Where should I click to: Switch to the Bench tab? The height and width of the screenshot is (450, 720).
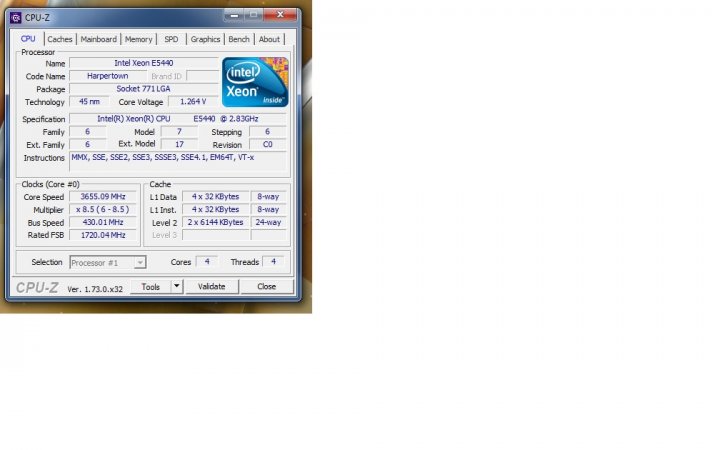coord(239,39)
